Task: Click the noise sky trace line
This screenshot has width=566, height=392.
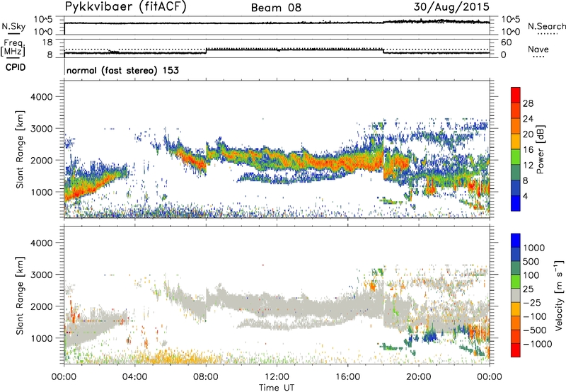Action: 277,23
